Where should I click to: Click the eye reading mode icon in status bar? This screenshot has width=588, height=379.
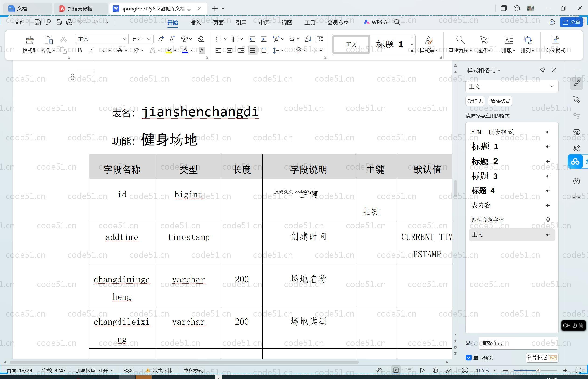click(x=379, y=370)
